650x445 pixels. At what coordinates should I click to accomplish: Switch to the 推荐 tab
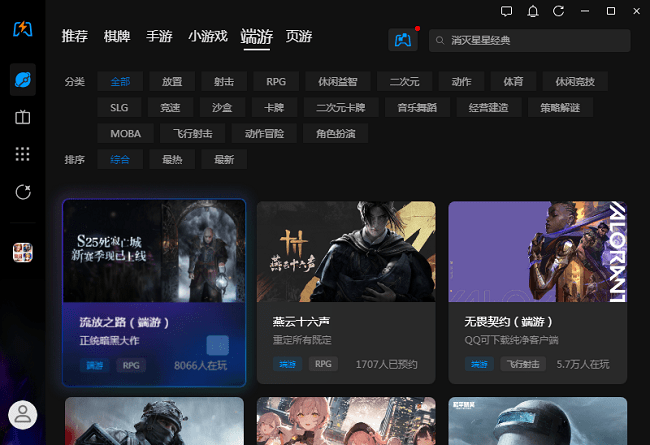coord(75,37)
